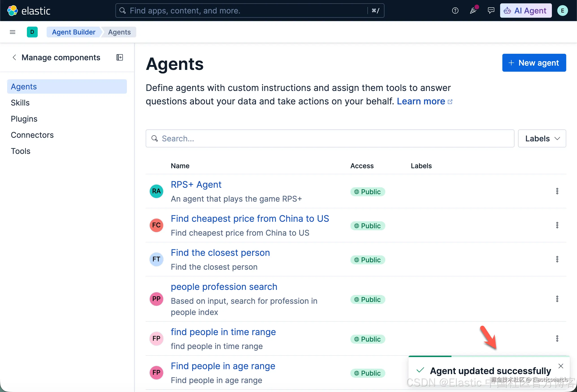Viewport: 577px width, 392px height.
Task: Click the Labels column header
Action: 421,166
